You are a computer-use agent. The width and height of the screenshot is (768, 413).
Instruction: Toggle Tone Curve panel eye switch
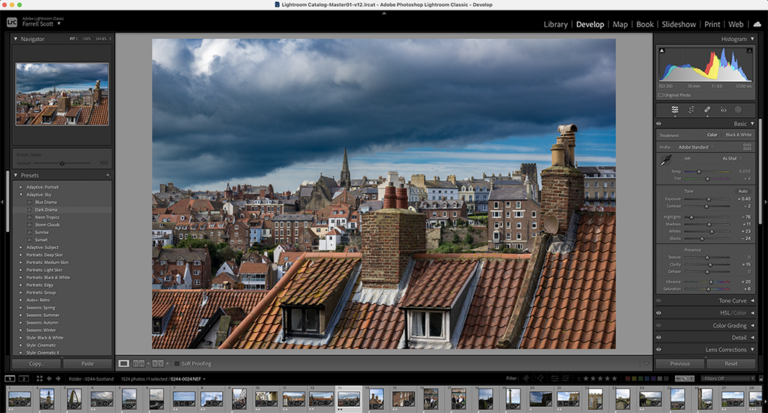point(659,301)
